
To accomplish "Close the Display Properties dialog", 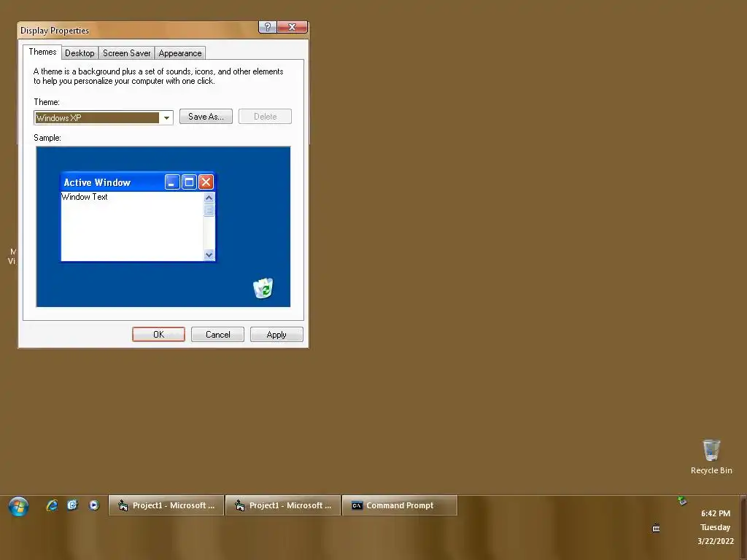I will [x=292, y=27].
